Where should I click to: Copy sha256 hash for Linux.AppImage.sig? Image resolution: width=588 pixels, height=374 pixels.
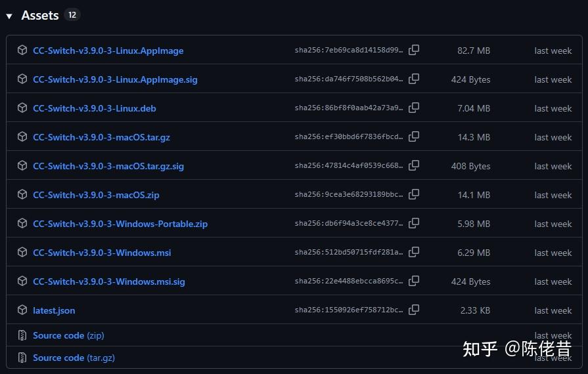(414, 79)
